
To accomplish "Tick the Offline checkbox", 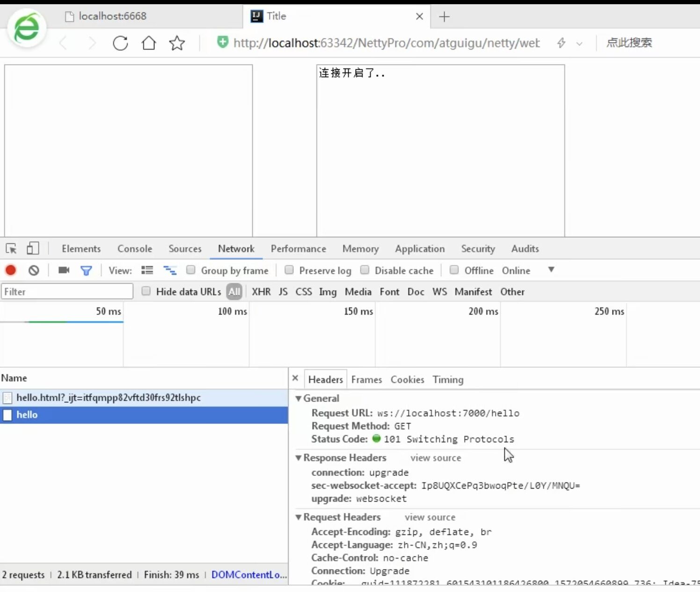I will 454,270.
